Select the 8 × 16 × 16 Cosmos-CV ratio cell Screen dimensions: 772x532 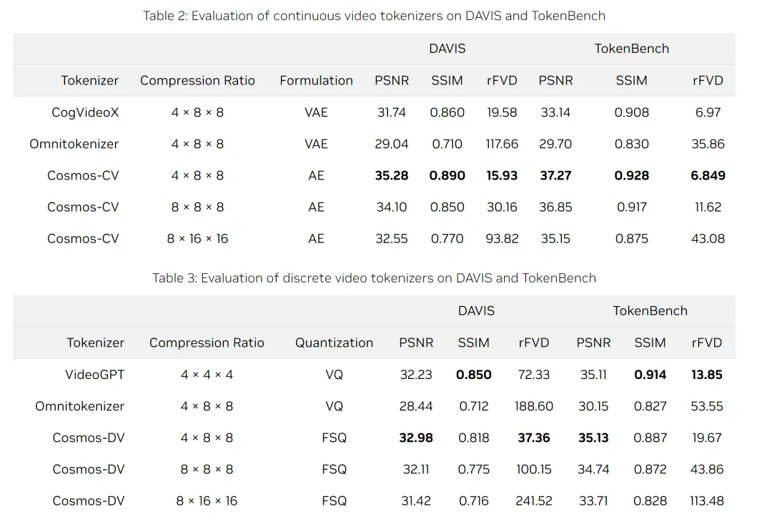tap(197, 238)
